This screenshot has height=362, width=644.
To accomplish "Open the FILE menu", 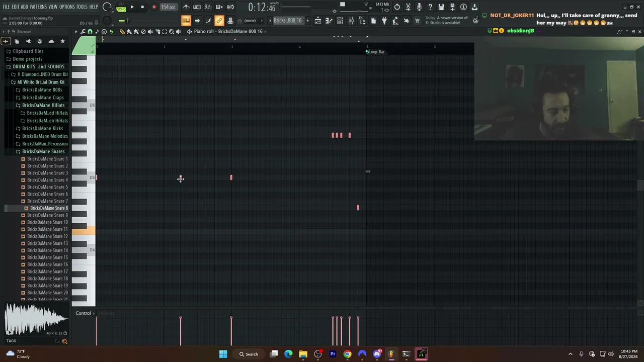I will pyautogui.click(x=6, y=7).
